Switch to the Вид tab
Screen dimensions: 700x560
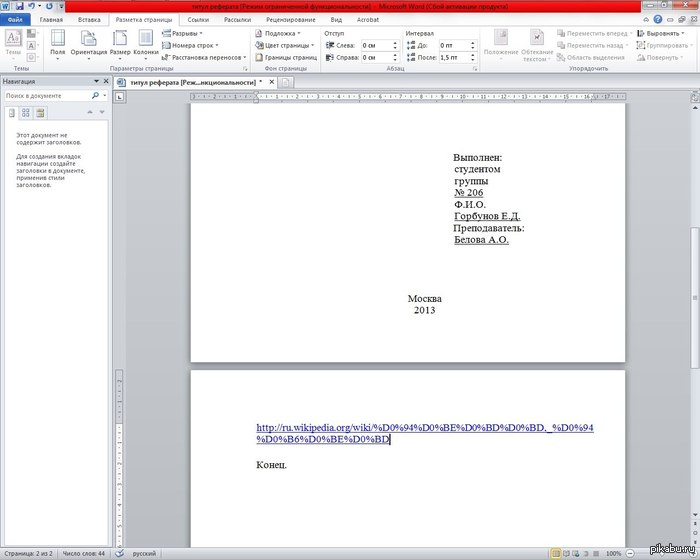click(336, 20)
